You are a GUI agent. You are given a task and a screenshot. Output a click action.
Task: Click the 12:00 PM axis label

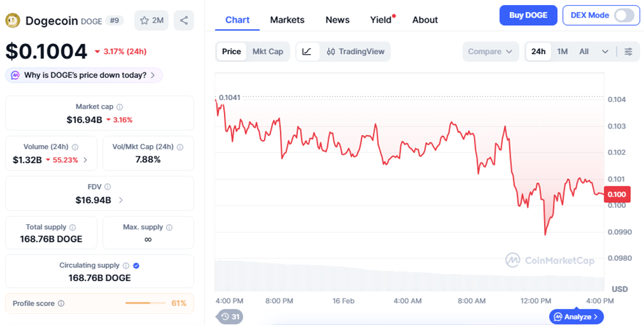(536, 300)
